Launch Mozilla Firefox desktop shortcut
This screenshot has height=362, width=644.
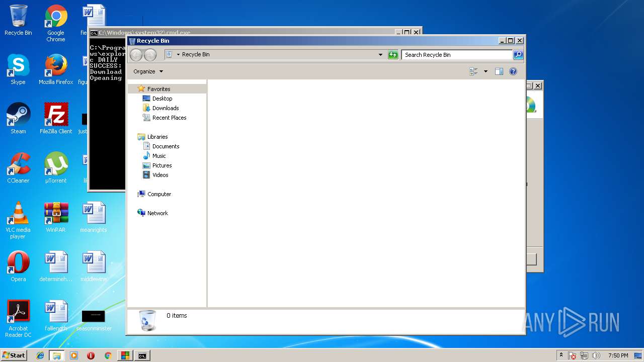[56, 69]
